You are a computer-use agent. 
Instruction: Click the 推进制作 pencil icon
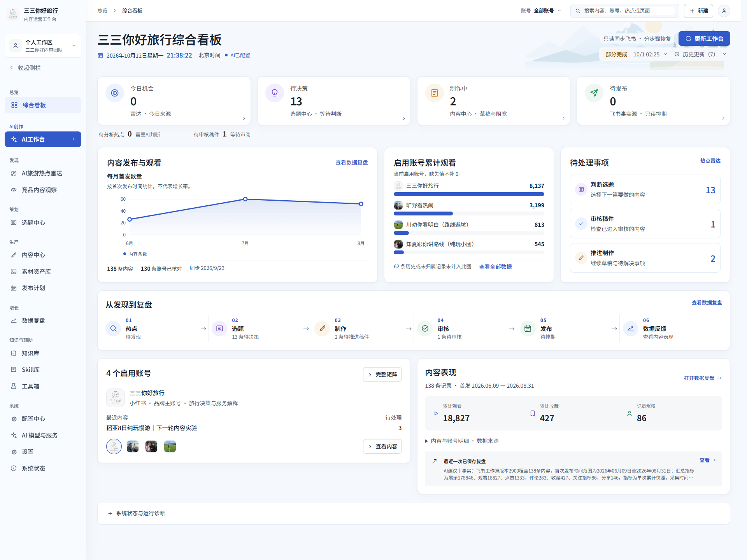(x=581, y=258)
